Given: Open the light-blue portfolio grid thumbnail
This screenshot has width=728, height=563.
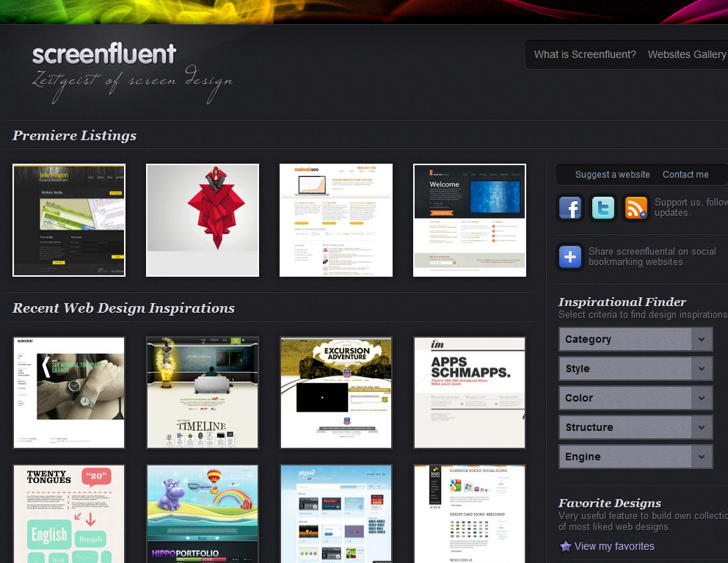Looking at the screenshot, I should [336, 514].
